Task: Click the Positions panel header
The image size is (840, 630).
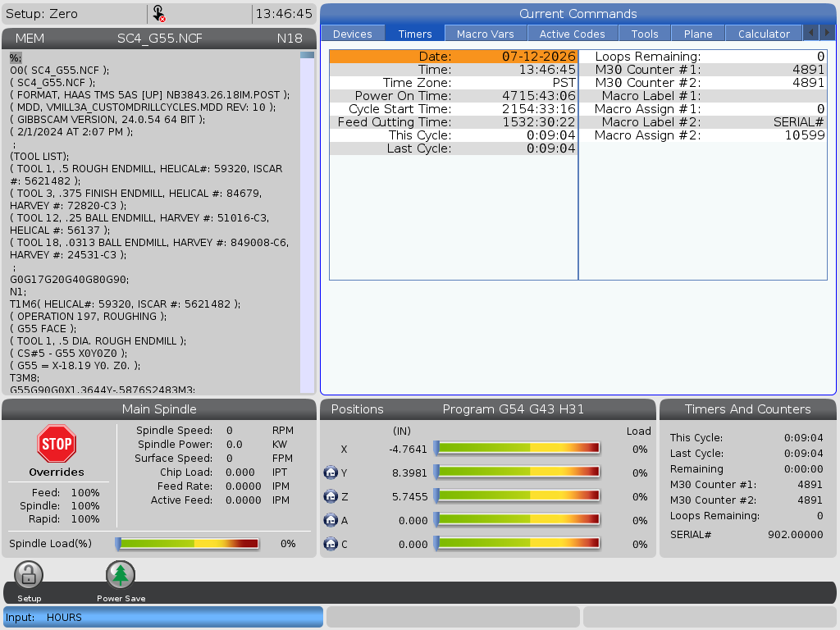Action: (x=487, y=409)
